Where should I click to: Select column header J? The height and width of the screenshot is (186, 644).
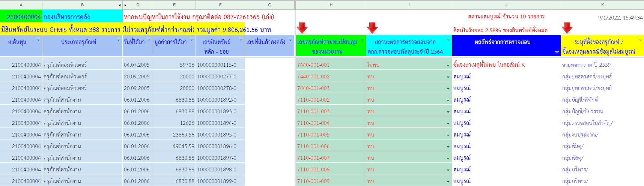[506, 5]
